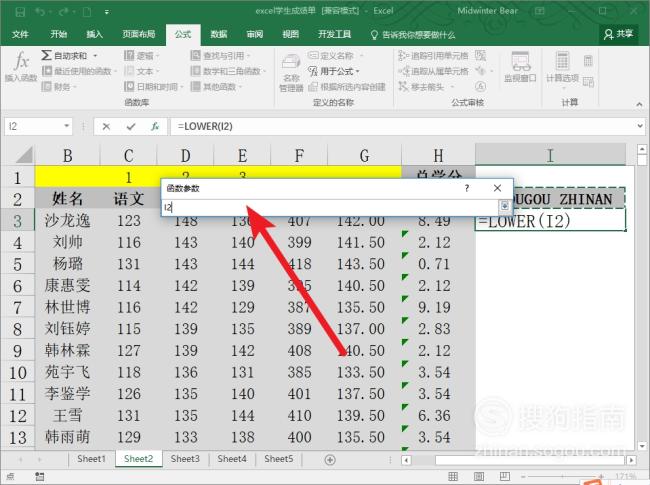This screenshot has width=650, height=485.
Task: Switch to the 页面布局 ribbon tab
Action: click(x=139, y=34)
